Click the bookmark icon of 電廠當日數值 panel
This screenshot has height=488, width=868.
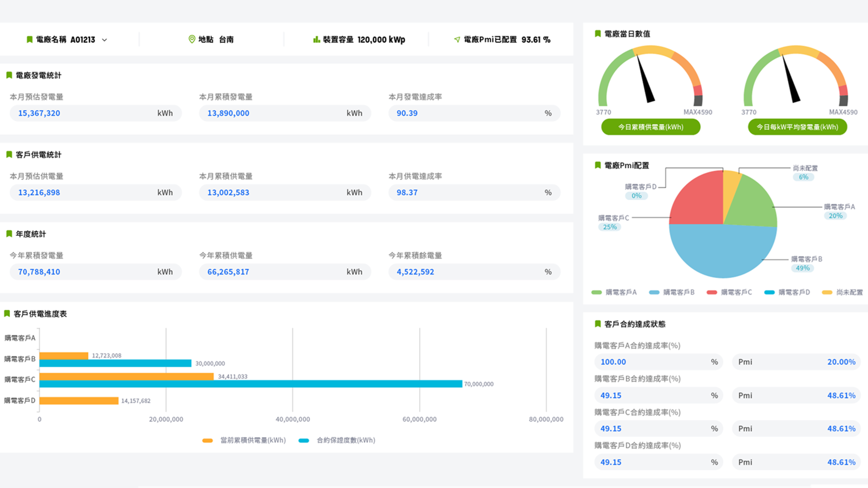coord(598,33)
